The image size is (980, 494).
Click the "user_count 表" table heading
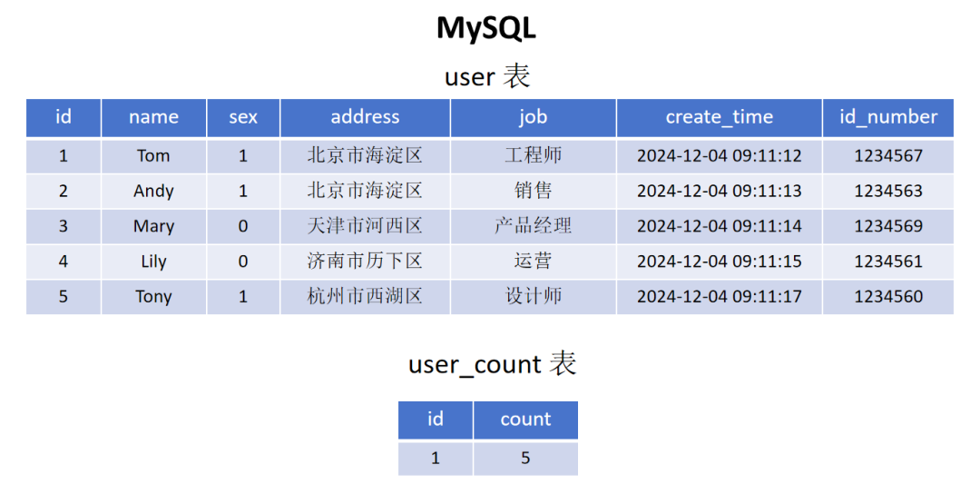point(492,364)
